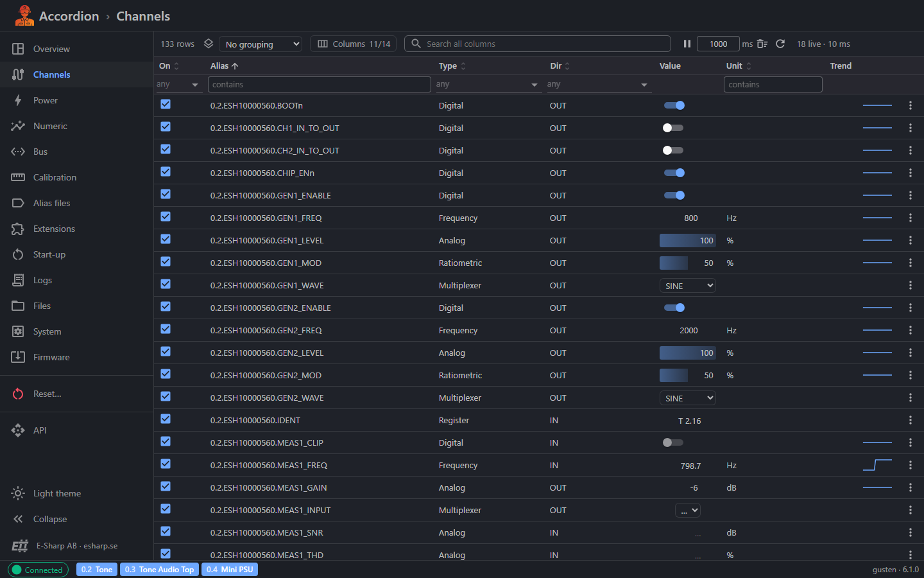Sort by On column header
Screen dimensions: 924x578
169,66
